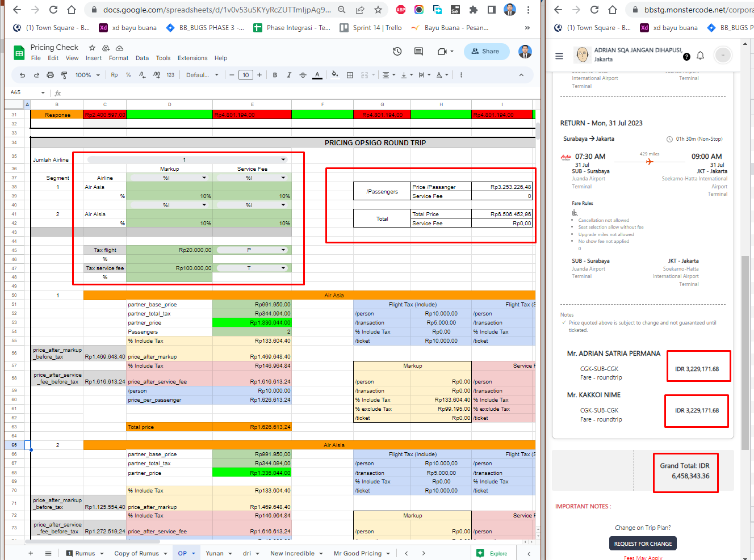Open Phase Integrasi bookmark

[x=291, y=28]
